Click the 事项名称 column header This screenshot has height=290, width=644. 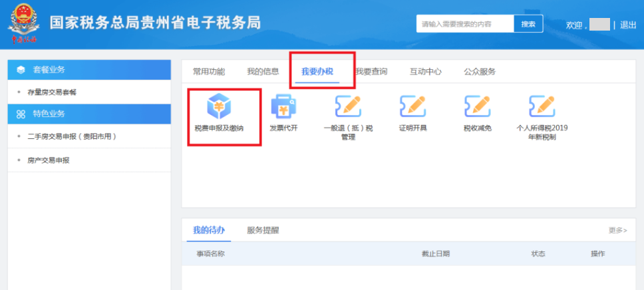point(210,254)
